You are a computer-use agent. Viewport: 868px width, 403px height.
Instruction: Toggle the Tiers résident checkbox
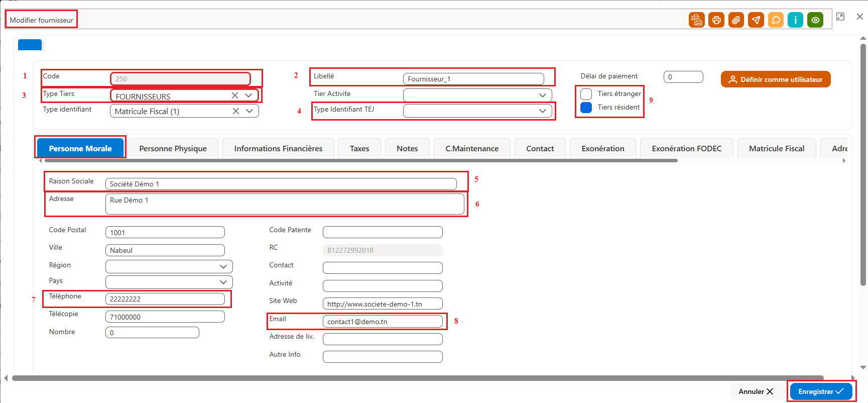586,108
